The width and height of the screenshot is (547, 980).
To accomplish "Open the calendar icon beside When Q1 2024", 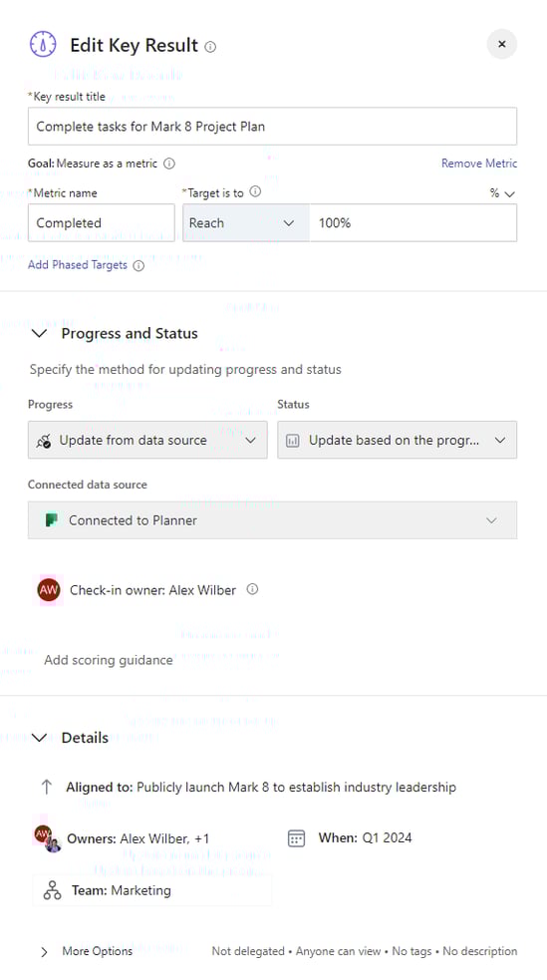I will click(296, 838).
